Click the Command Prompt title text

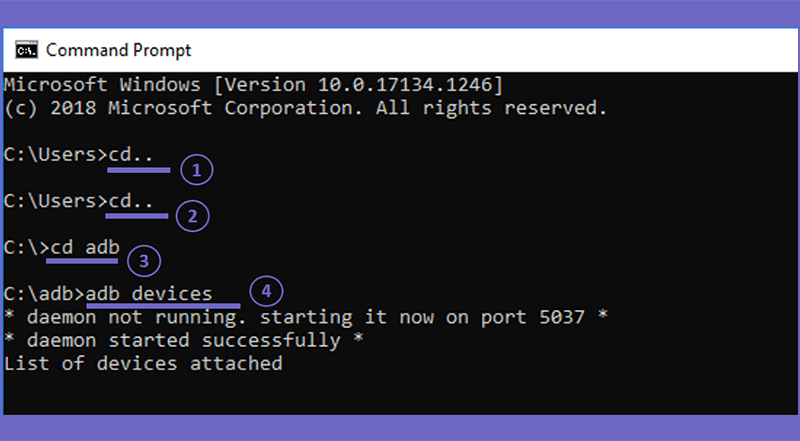tap(118, 50)
